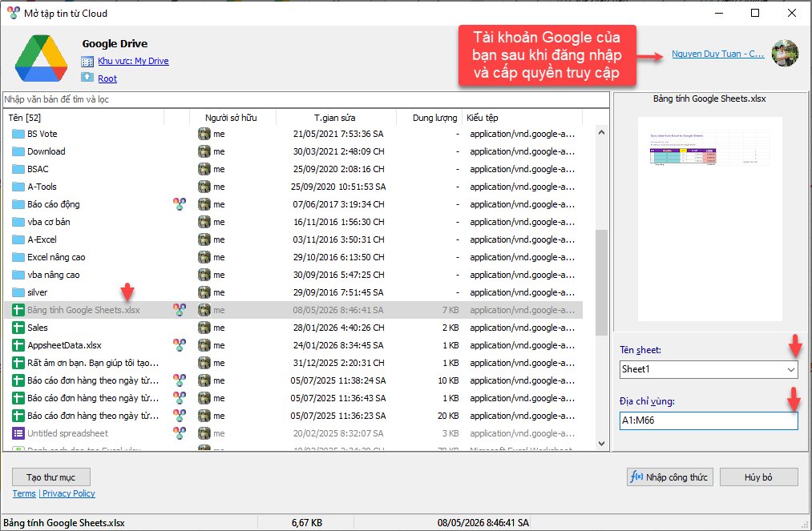Click the grid icon beside Khu vực
The width and height of the screenshot is (812, 531).
pos(87,62)
